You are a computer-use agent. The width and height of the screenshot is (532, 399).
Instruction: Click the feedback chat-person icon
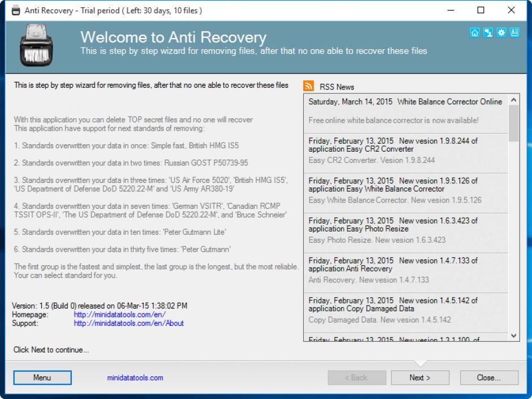click(x=488, y=33)
